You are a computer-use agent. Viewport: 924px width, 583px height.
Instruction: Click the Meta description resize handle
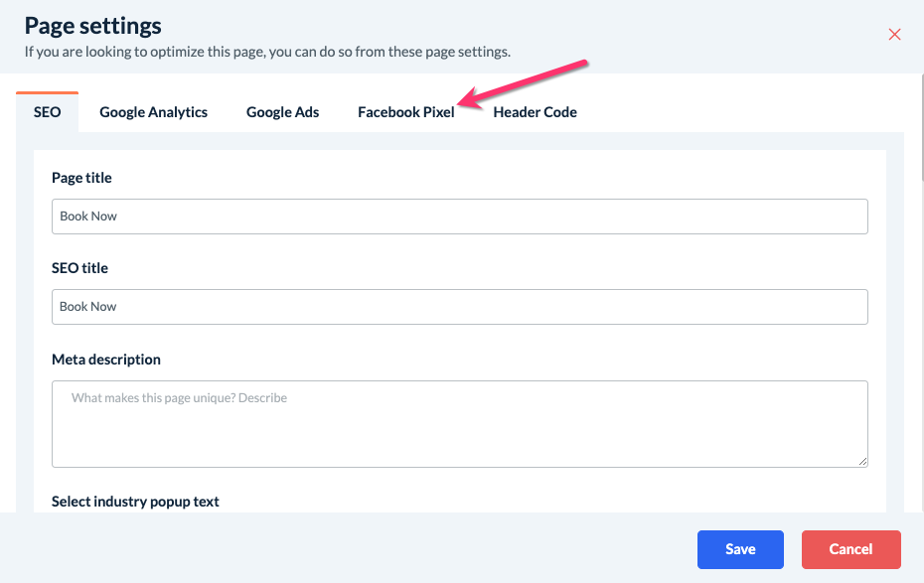click(862, 461)
